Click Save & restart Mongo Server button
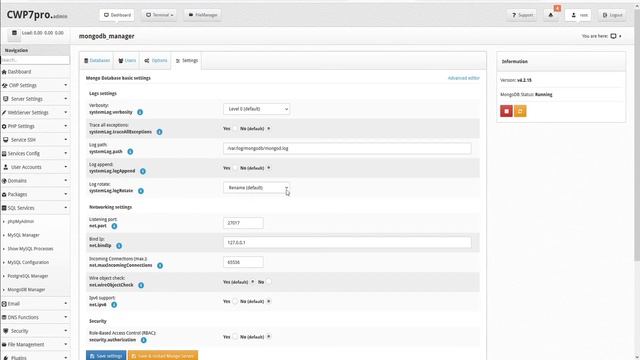Image resolution: width=640 pixels, height=360 pixels. (163, 356)
